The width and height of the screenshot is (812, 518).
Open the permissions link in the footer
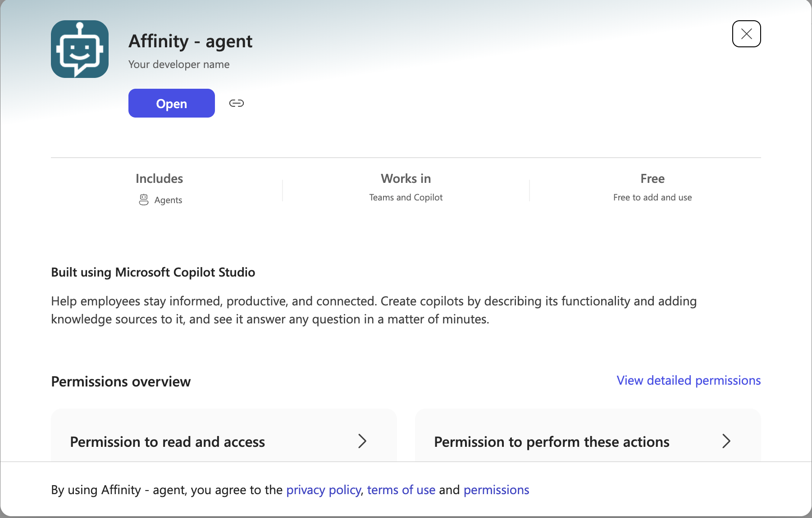496,490
